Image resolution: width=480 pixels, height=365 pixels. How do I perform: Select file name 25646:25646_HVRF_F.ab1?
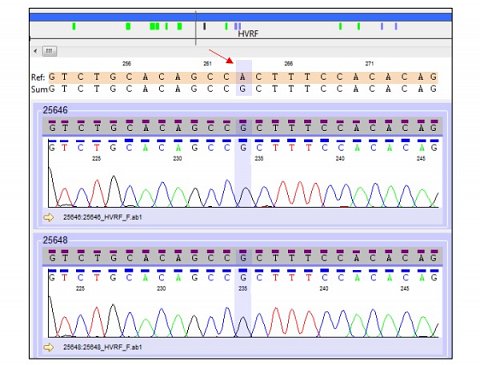click(x=103, y=217)
